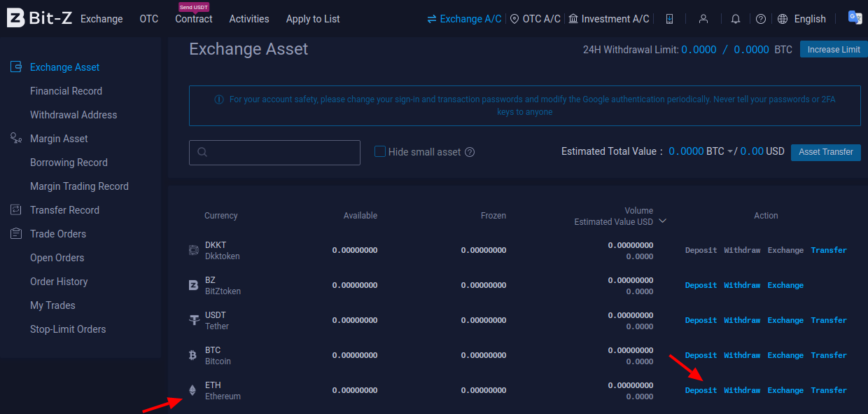Open Exchange for the ETH row
This screenshot has height=414, width=868.
point(785,390)
